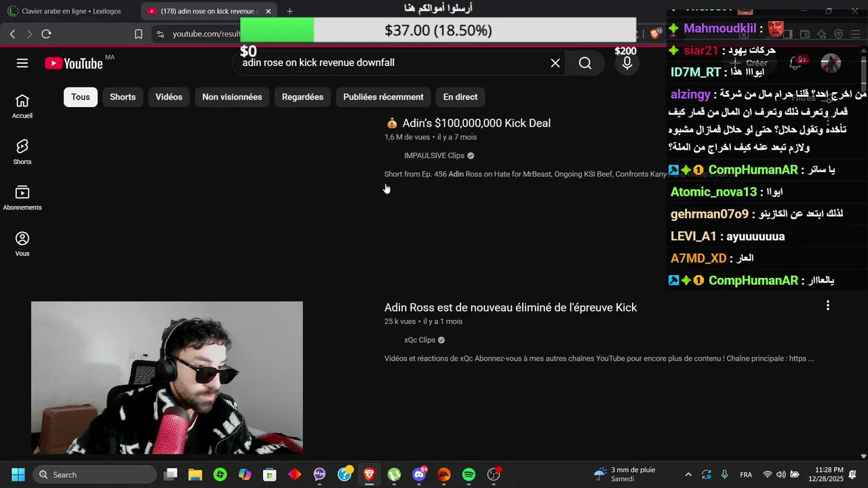Open the IMPAULSIVE Clips channel
Viewport: 868px width, 488px height.
pyautogui.click(x=435, y=156)
